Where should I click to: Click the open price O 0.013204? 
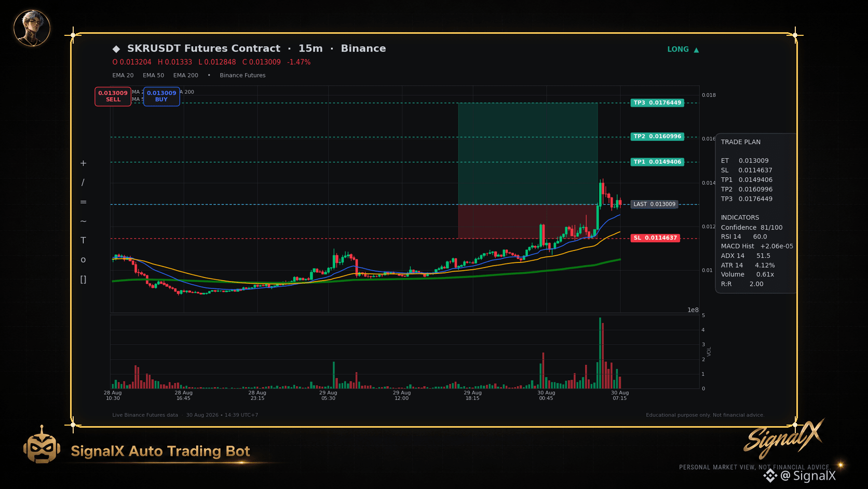tap(132, 62)
